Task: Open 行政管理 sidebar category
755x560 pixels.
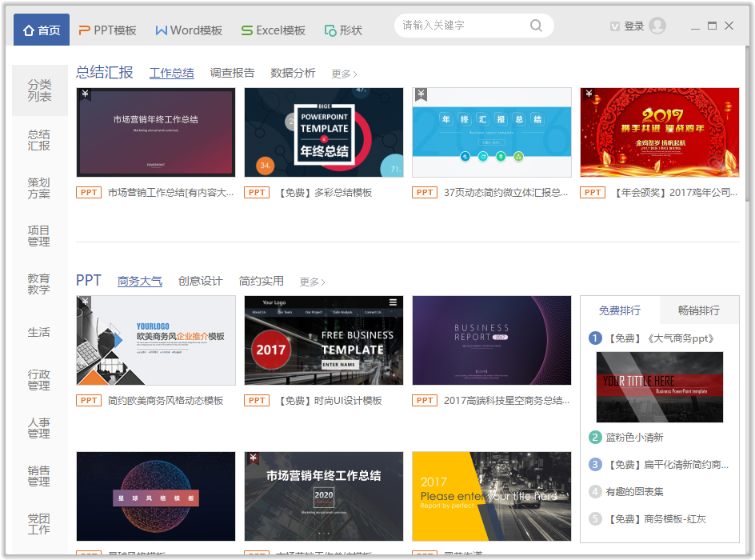Action: pyautogui.click(x=39, y=380)
